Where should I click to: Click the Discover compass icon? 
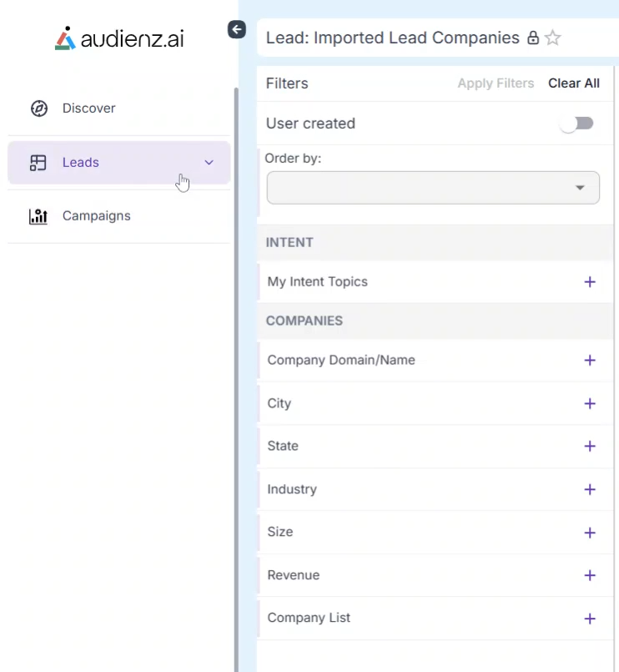pos(38,109)
